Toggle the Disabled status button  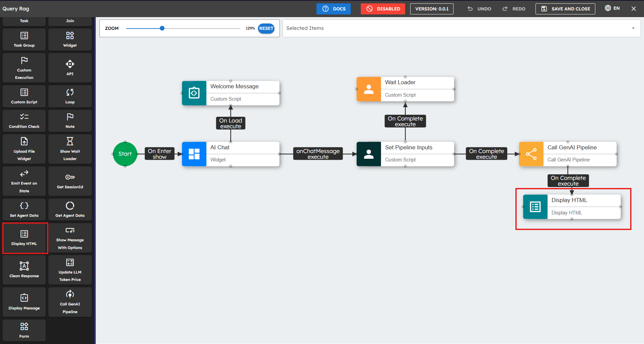pos(383,9)
